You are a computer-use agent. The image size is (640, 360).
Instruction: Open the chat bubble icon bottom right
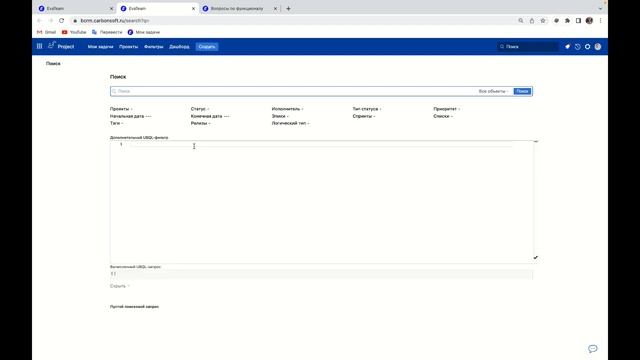click(593, 349)
